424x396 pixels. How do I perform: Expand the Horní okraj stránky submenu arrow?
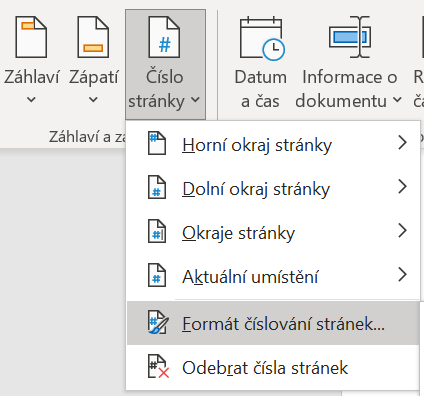[x=403, y=143]
